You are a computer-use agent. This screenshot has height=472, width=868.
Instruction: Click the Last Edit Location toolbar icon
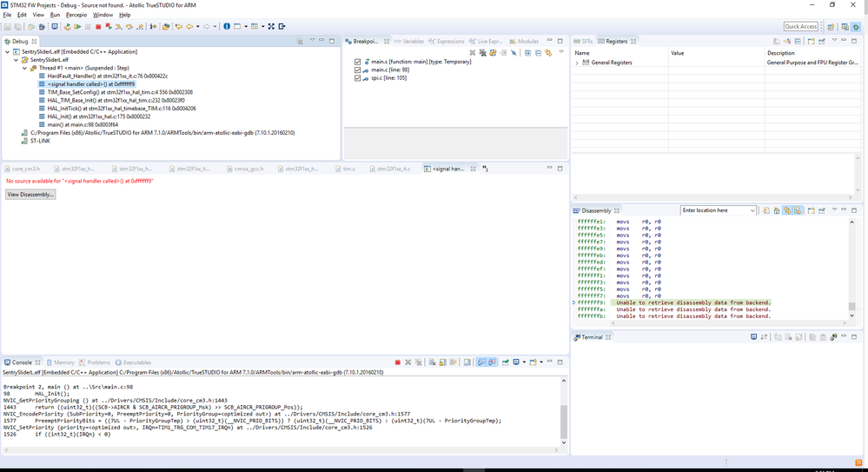point(179,27)
